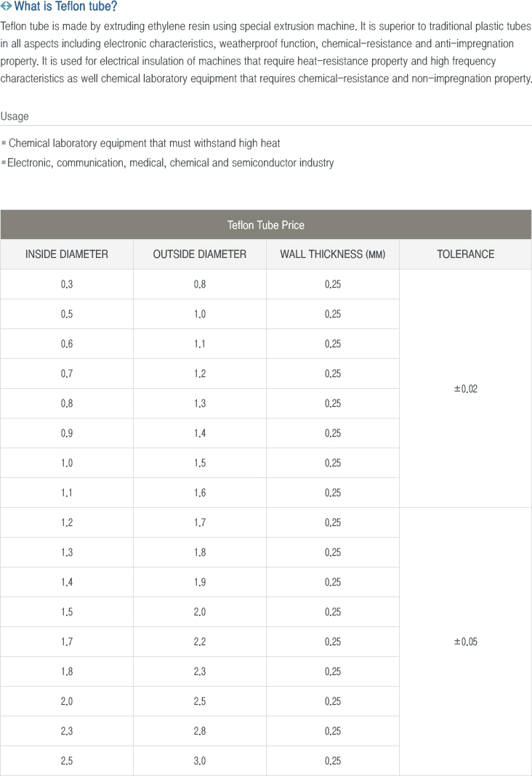Click the WALL THICKNESS (MM) column header
The height and width of the screenshot is (776, 532).
333,254
